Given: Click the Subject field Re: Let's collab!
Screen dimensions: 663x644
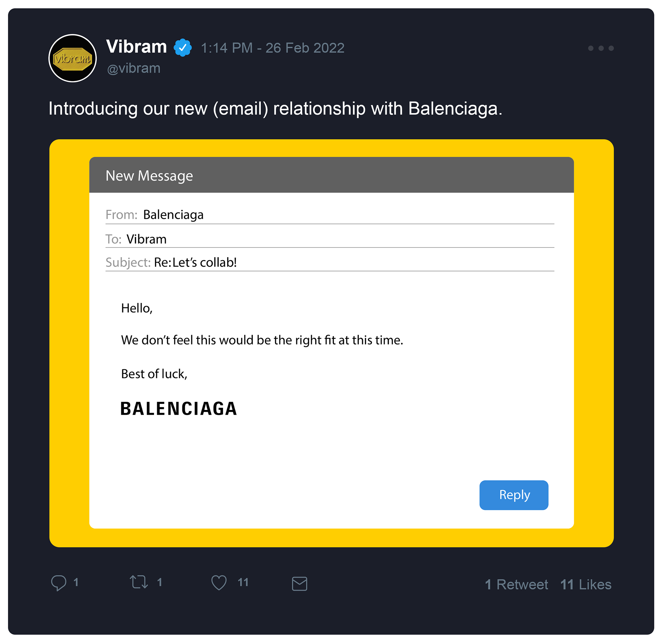Looking at the screenshot, I should (195, 262).
